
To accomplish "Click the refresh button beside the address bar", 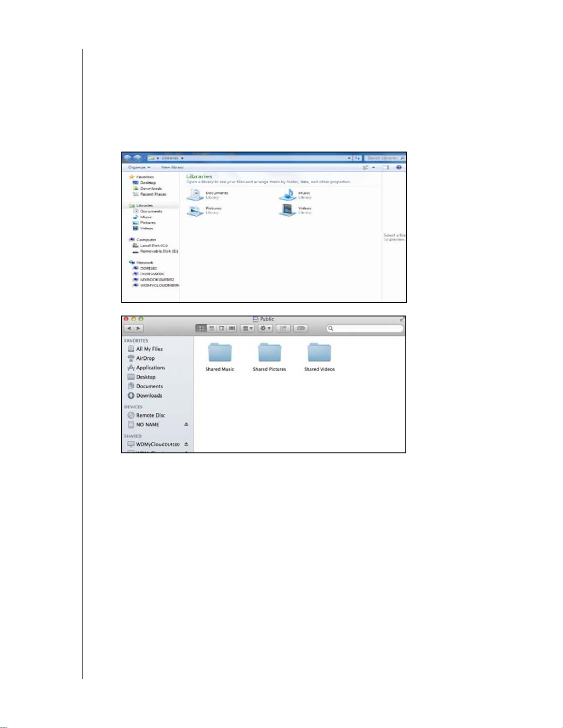I will [x=358, y=158].
